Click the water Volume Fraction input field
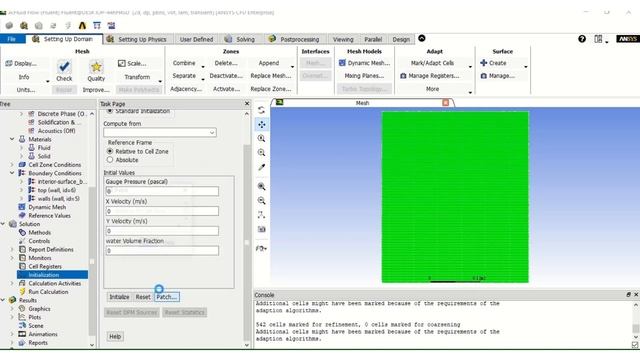 coord(162,251)
